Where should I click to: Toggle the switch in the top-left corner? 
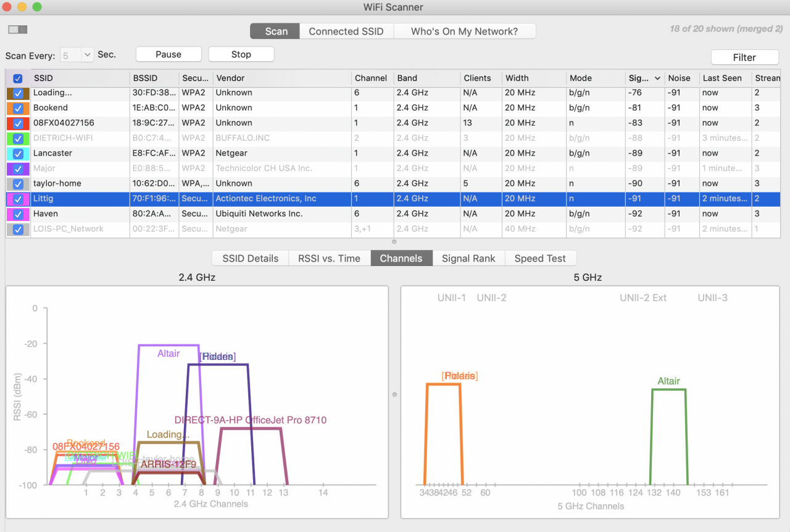(x=18, y=30)
